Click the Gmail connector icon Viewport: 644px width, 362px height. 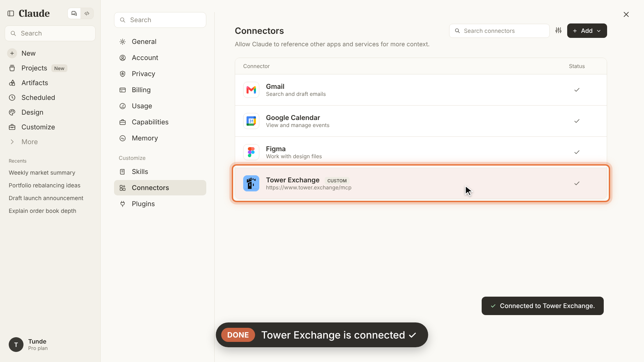[251, 90]
